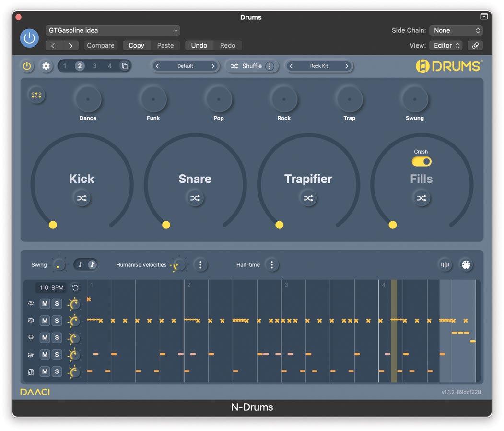Click the Rock style knob
Viewport: 504px width, 431px height.
pos(284,99)
